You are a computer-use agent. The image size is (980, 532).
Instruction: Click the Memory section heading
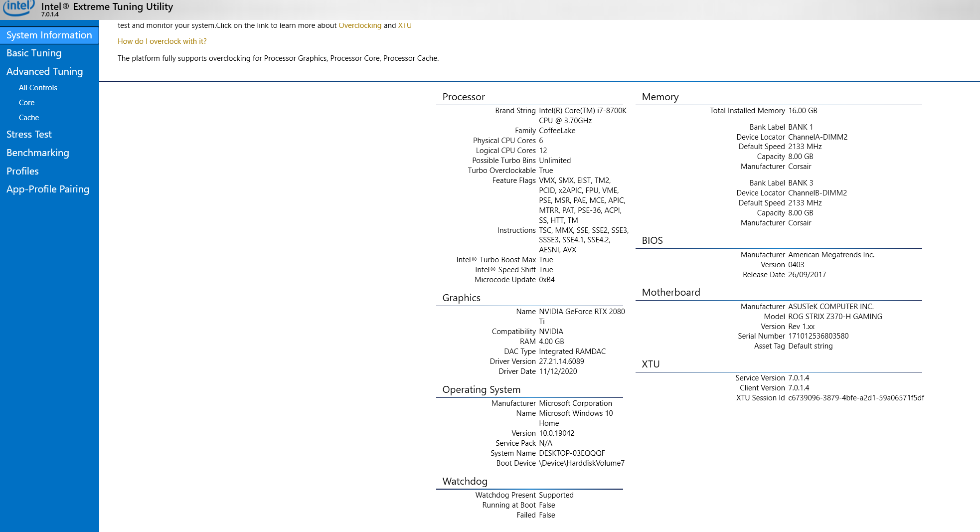(660, 97)
